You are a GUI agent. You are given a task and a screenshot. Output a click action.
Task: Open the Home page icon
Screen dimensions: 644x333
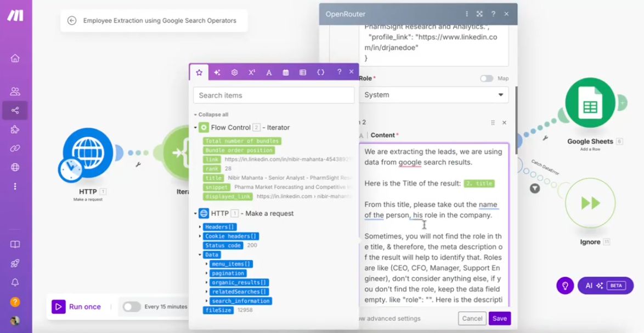tap(15, 58)
